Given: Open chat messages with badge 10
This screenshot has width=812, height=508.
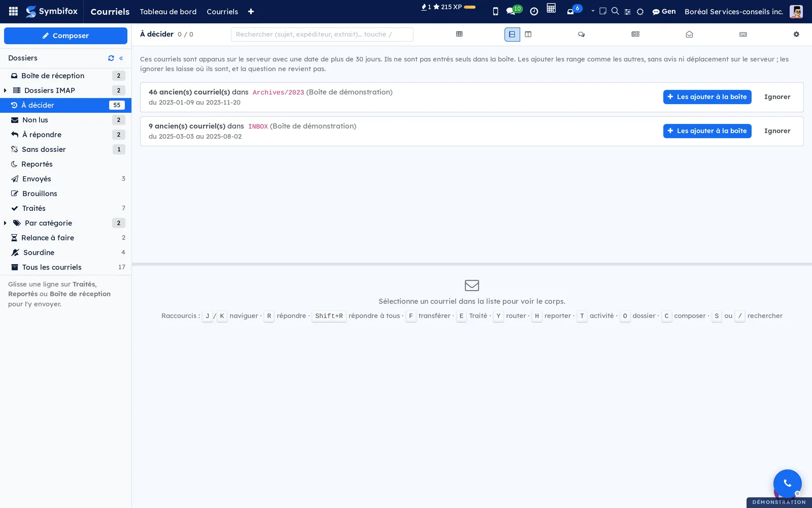Looking at the screenshot, I should tap(514, 10).
